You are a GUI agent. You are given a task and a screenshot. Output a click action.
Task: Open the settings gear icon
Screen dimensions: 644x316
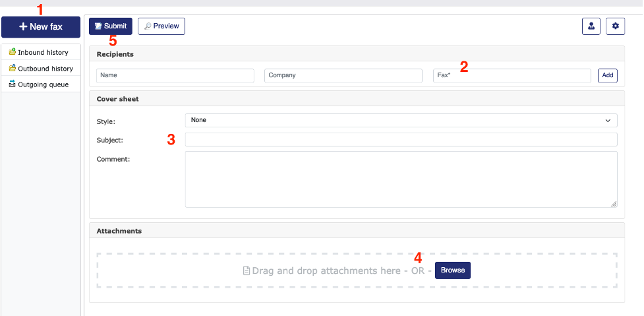point(616,26)
